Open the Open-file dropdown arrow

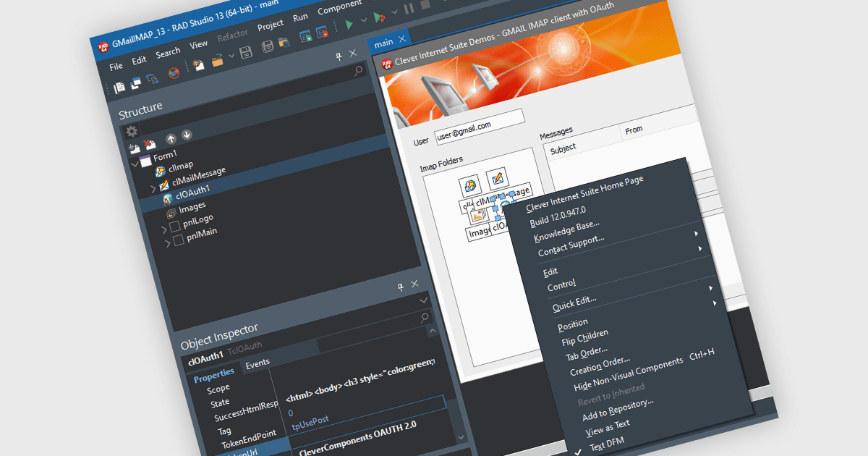tap(231, 56)
